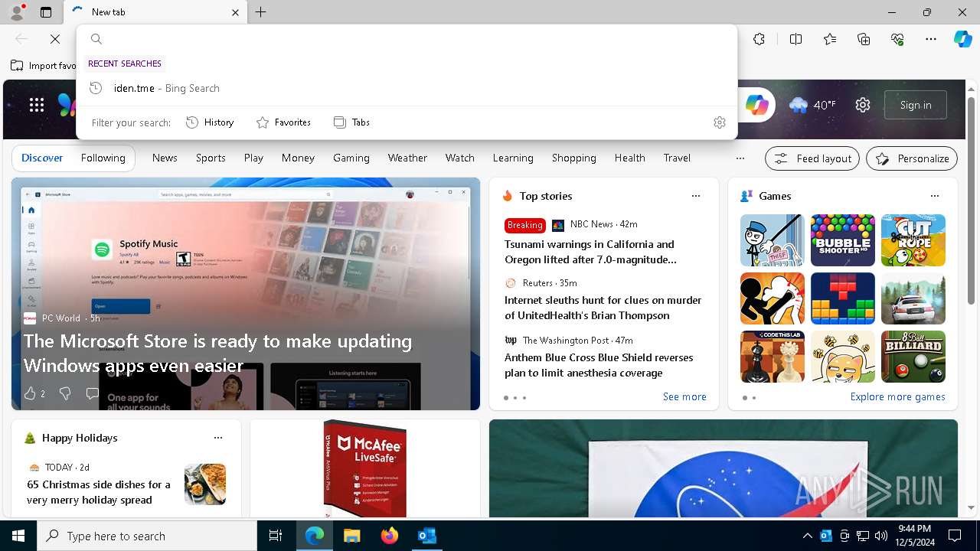Expand more feed categories ellipsis

point(740,158)
